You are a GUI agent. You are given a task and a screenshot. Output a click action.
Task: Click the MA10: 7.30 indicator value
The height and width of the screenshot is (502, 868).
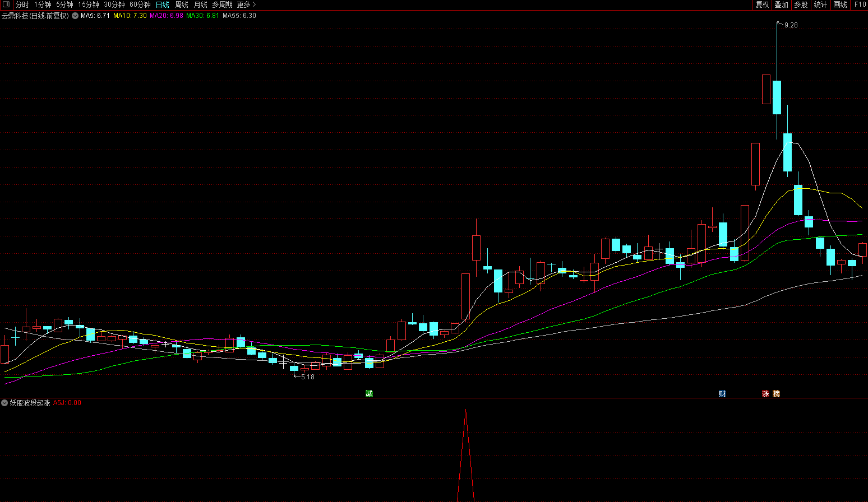click(x=130, y=16)
